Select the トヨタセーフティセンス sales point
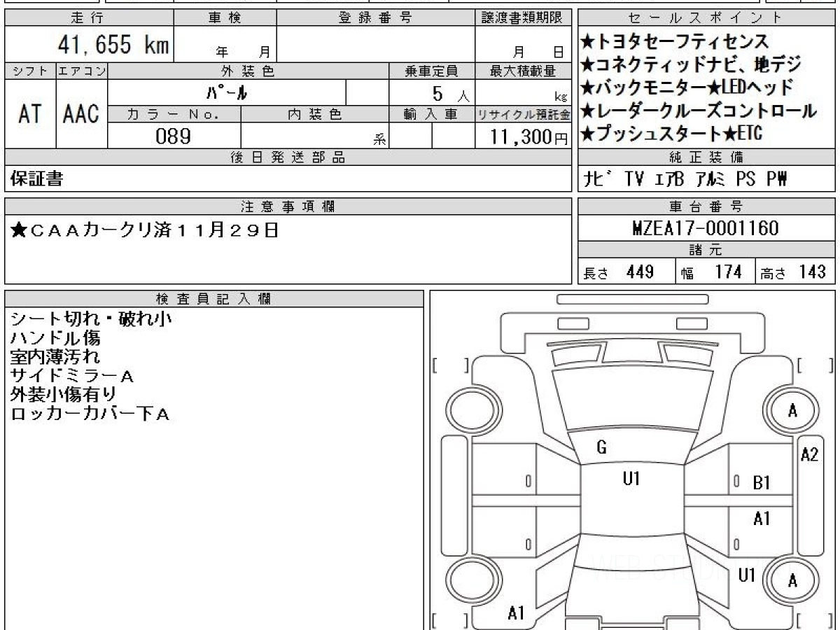Screen dimensions: 840x630 tap(674, 42)
